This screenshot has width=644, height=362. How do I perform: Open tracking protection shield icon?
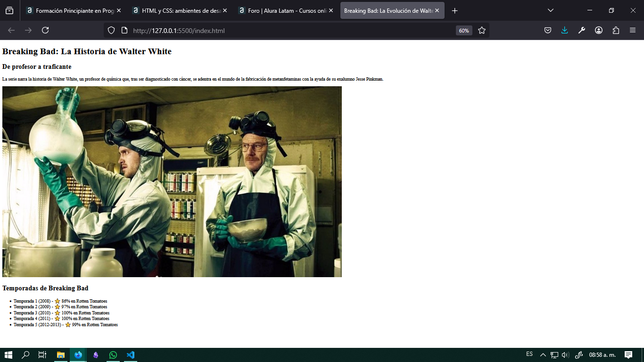[111, 30]
